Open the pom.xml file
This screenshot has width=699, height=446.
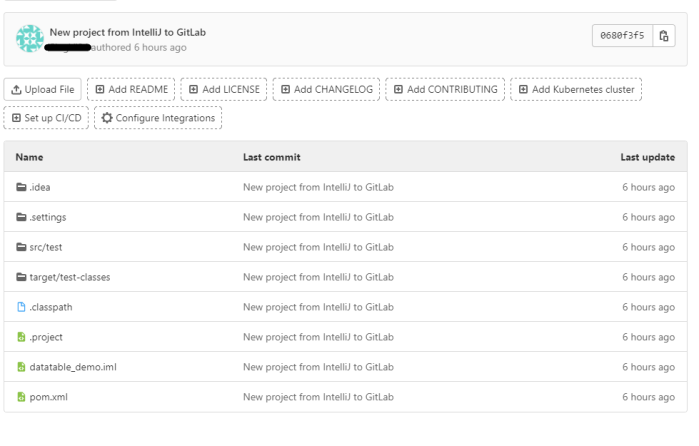pos(49,397)
